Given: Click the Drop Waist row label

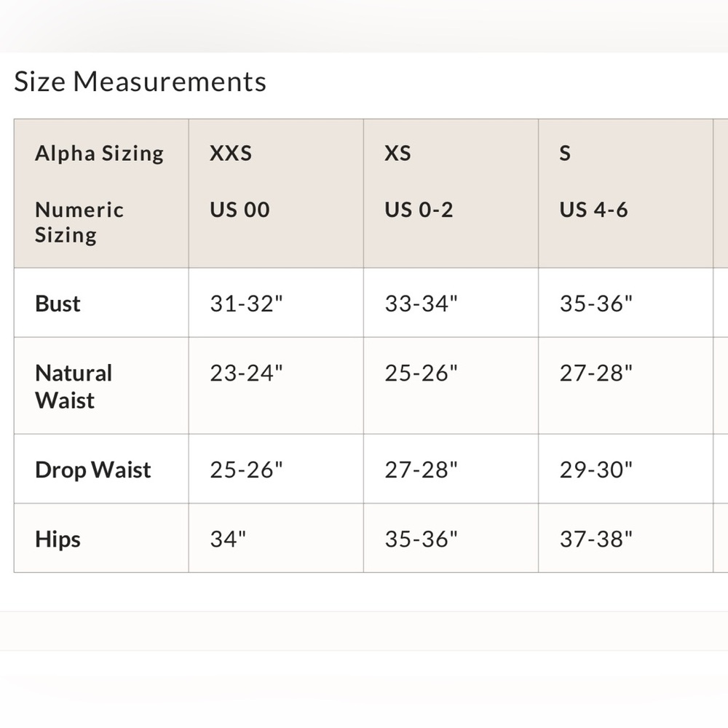Looking at the screenshot, I should click(x=93, y=470).
